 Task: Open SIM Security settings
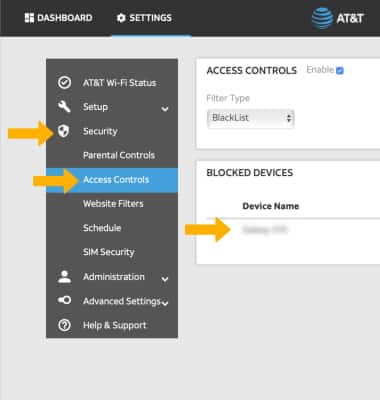109,252
